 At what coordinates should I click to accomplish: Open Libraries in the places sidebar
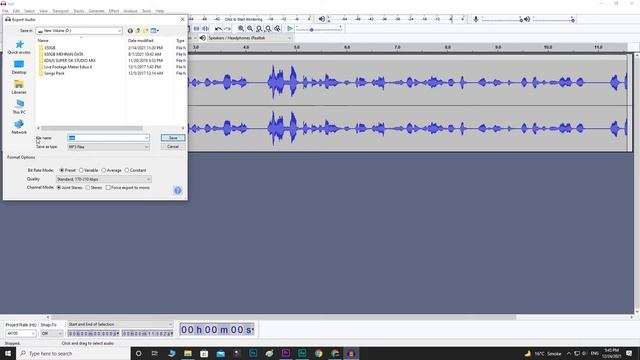pos(19,87)
